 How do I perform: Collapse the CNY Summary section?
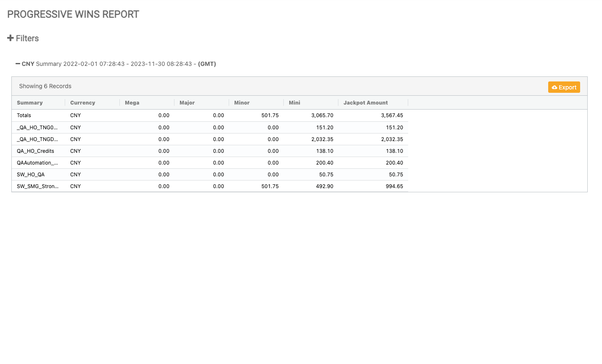click(18, 64)
